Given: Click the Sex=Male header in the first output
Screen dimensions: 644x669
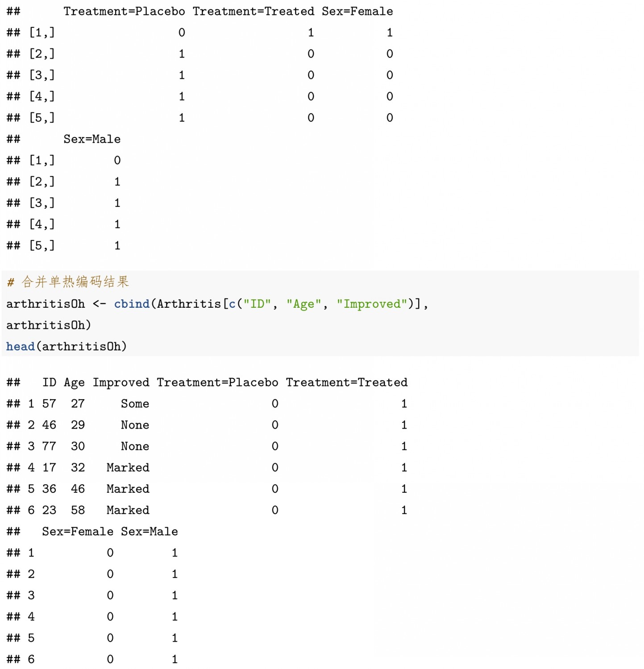Looking at the screenshot, I should pyautogui.click(x=92, y=139).
